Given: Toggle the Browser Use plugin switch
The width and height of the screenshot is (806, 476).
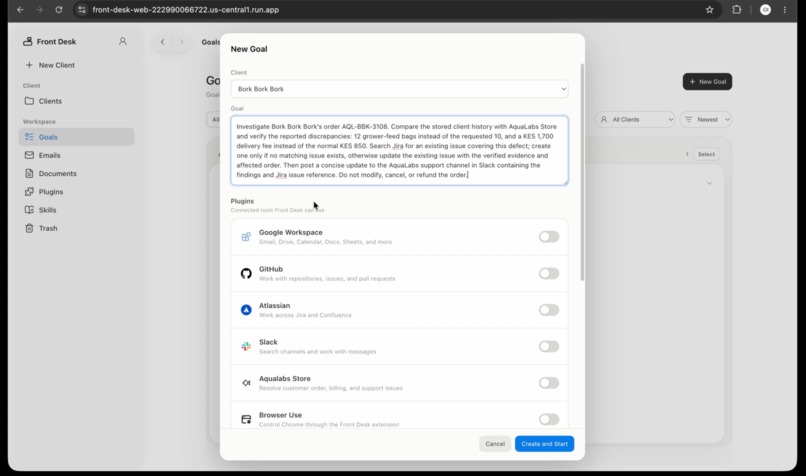Looking at the screenshot, I should pyautogui.click(x=548, y=419).
